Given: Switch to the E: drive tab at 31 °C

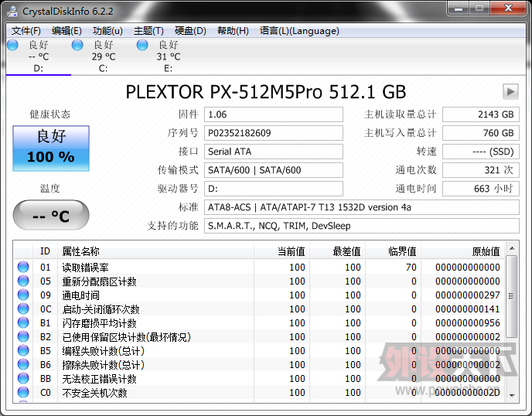Looking at the screenshot, I should point(169,56).
